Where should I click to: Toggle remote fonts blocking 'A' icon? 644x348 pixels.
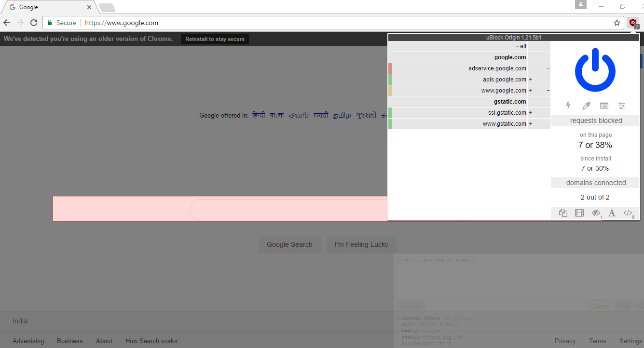click(x=612, y=213)
